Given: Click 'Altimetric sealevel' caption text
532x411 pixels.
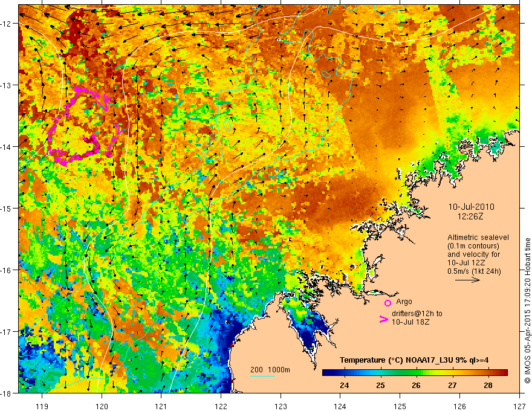Looking at the screenshot, I should pyautogui.click(x=478, y=238).
